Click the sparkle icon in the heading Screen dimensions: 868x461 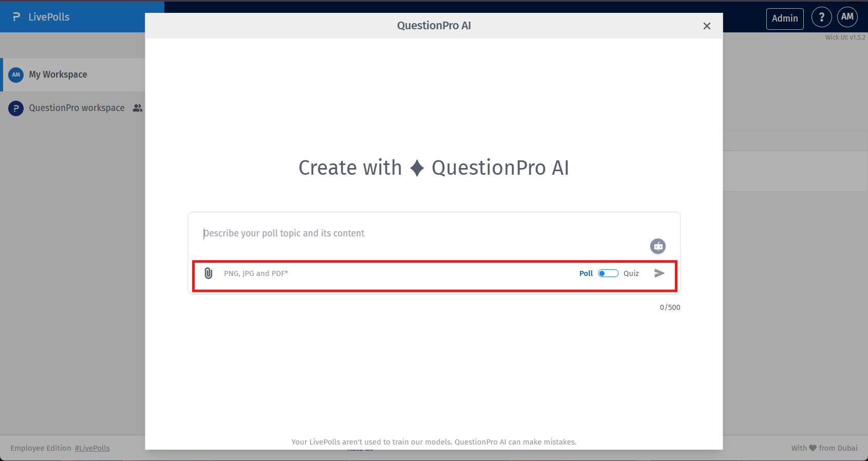pyautogui.click(x=417, y=168)
